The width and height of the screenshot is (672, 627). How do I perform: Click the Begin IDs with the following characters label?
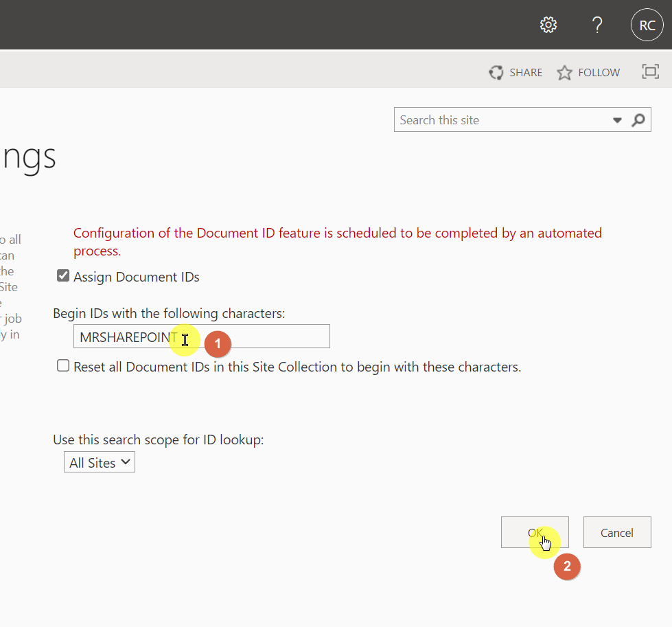click(169, 313)
